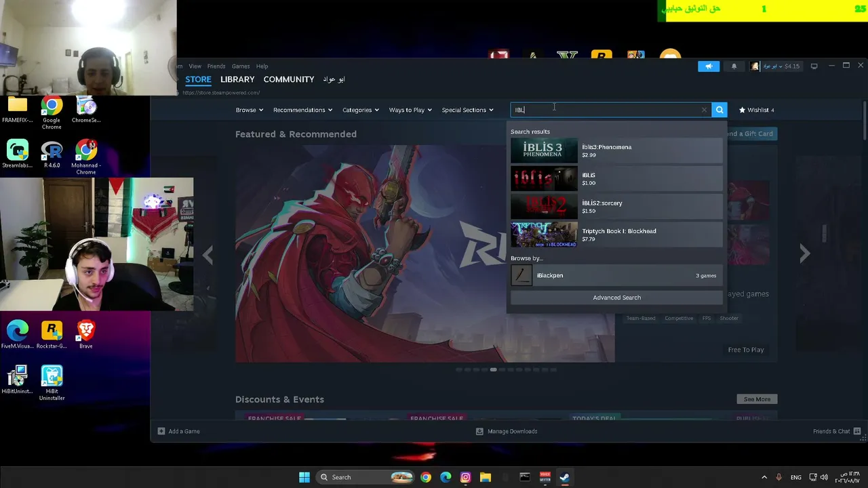Open Instagram from the taskbar

point(465,477)
